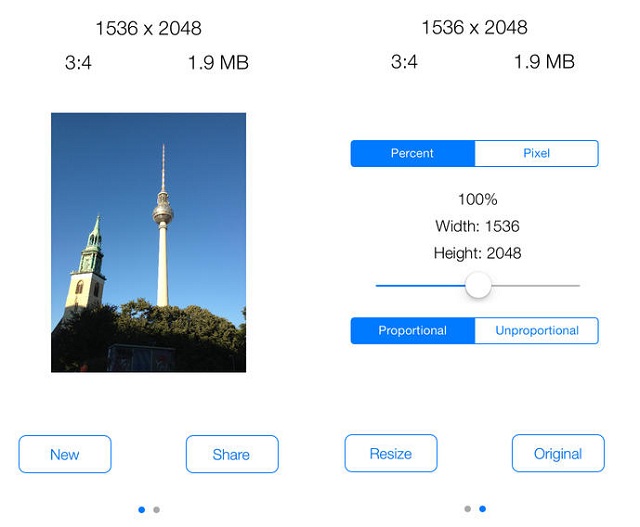Choose Unproportional scaling option
Screen dimensions: 640x527
(x=537, y=331)
